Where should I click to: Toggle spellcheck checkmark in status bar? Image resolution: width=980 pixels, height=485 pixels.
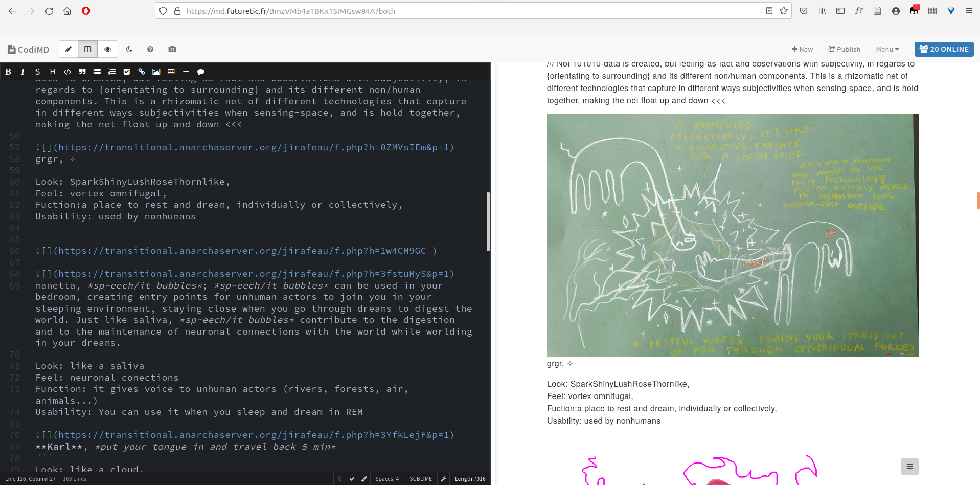click(352, 479)
